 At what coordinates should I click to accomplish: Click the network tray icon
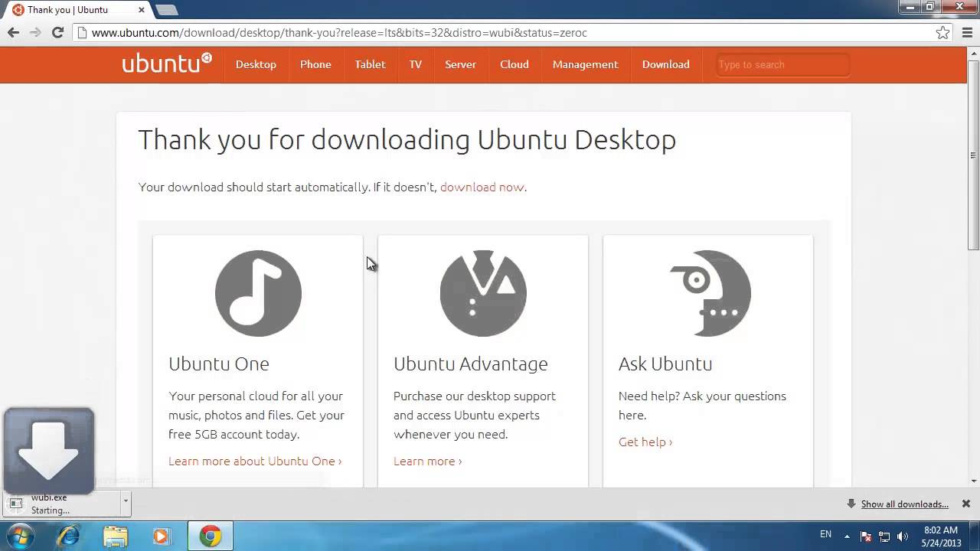click(x=884, y=536)
